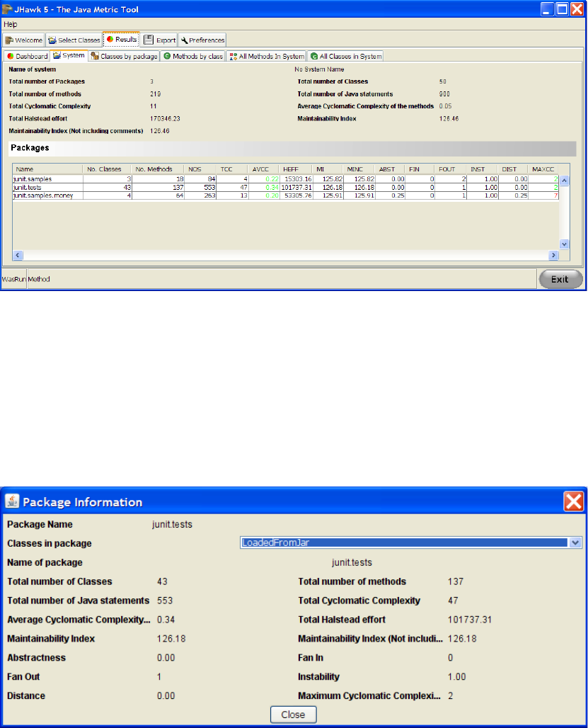
Task: Click the All Methods In System icon
Action: click(234, 56)
